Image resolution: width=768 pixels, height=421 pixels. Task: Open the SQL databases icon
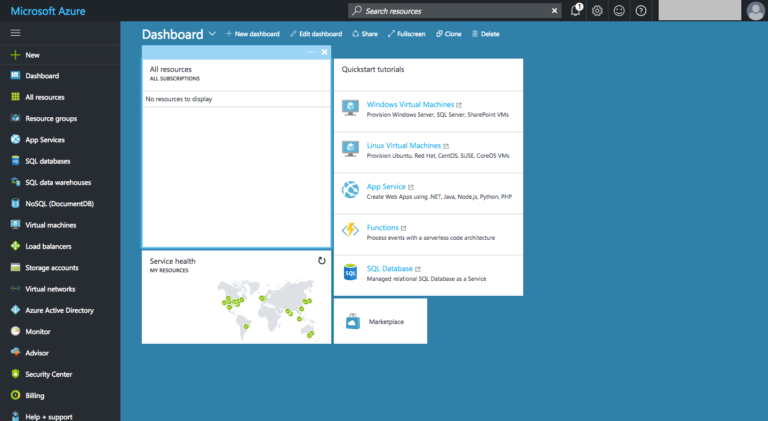pos(16,161)
